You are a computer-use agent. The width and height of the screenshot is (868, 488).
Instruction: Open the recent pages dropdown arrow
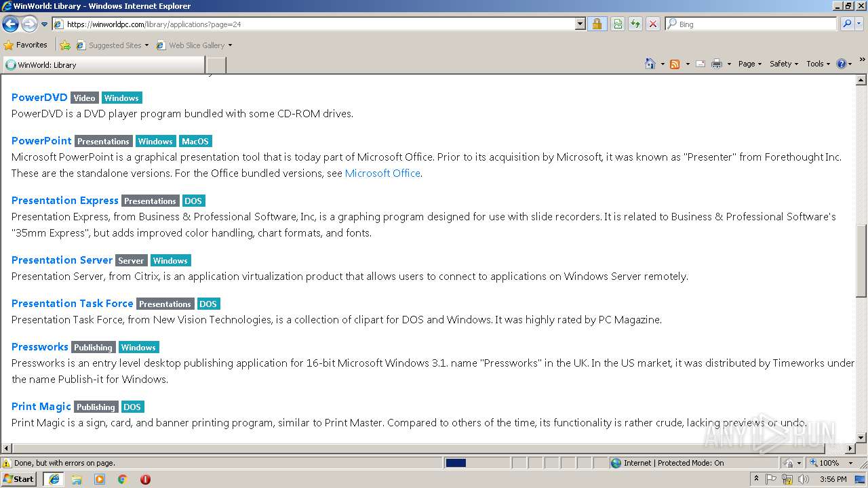(45, 24)
